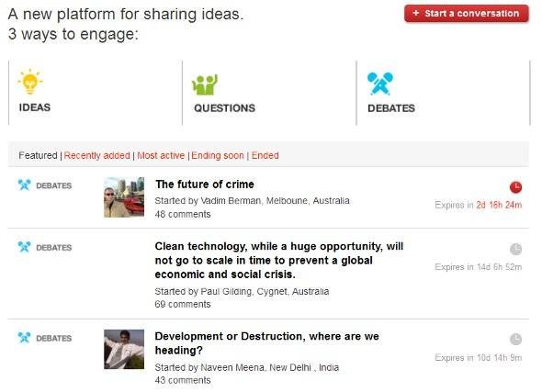Click Naveen Meena's profile photo

click(124, 349)
